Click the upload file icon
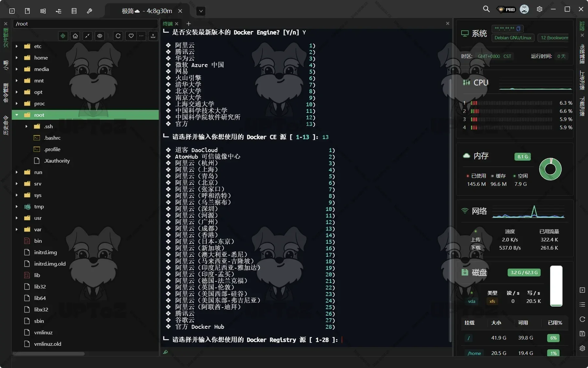The image size is (588, 368). (153, 36)
